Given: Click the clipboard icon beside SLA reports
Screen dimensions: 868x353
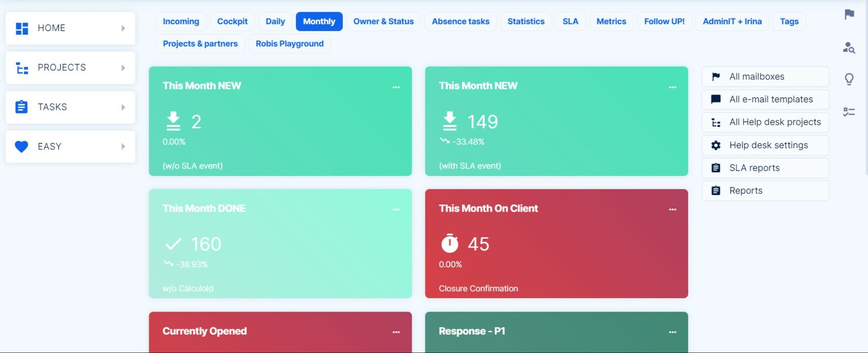Looking at the screenshot, I should (x=716, y=168).
